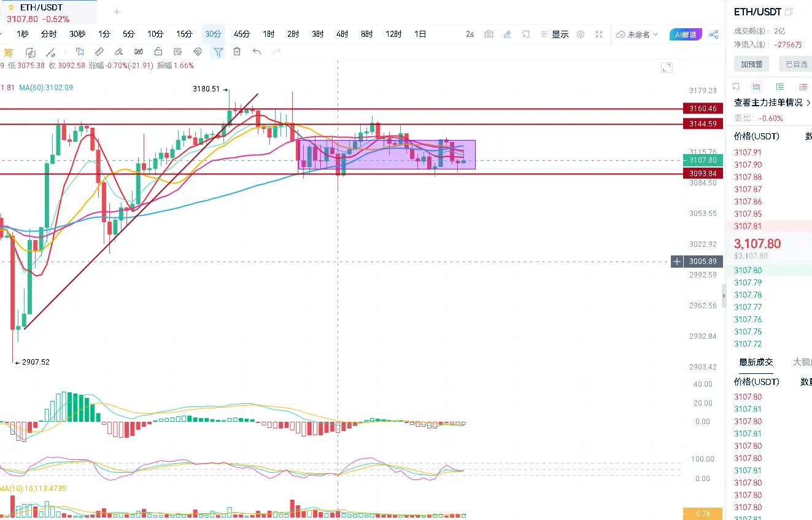This screenshot has height=520, width=812.
Task: Add a new chart tab with plus
Action: (x=117, y=12)
